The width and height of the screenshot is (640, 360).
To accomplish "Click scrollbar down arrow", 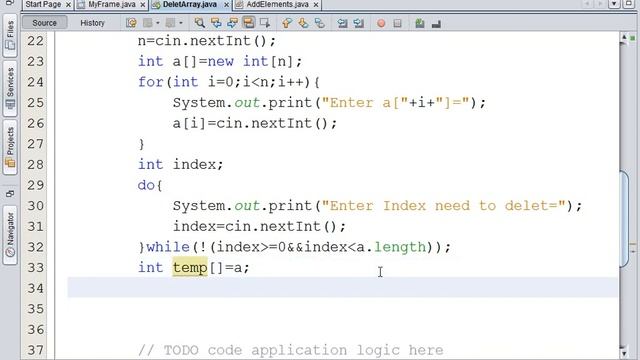I will (x=624, y=353).
